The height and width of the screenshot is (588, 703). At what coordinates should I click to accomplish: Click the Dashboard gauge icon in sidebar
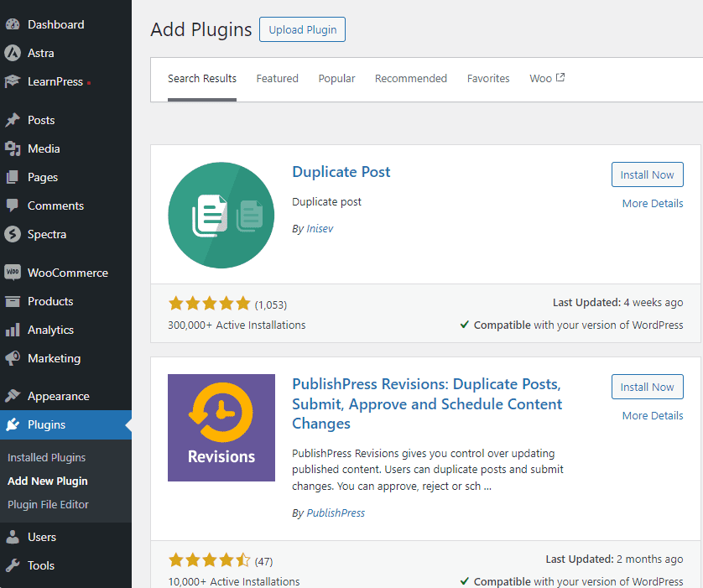tap(13, 24)
